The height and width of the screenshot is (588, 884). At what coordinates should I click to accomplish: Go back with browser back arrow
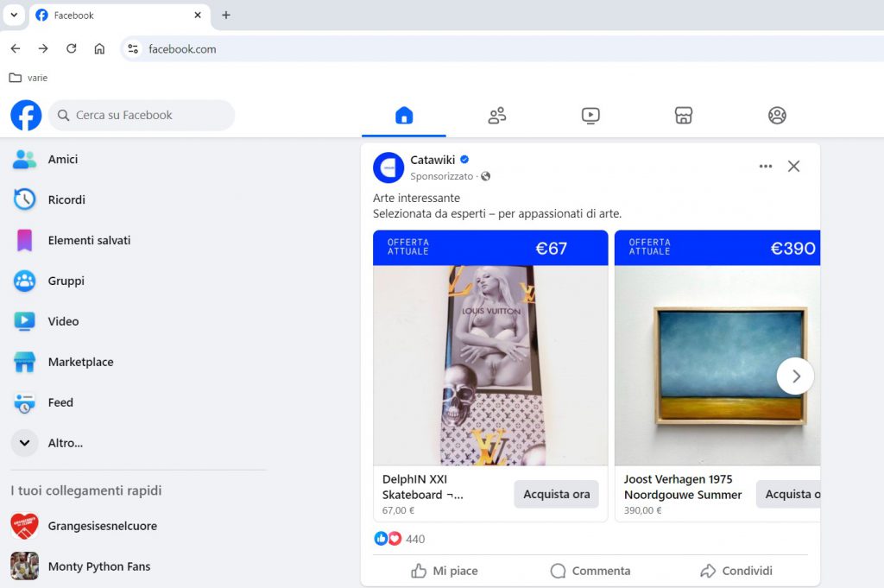[16, 49]
